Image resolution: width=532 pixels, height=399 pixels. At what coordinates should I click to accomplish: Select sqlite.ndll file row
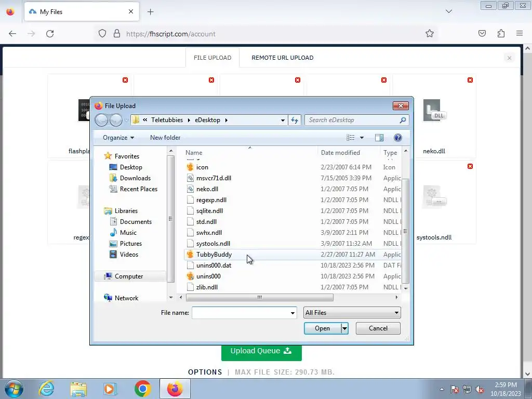pyautogui.click(x=209, y=211)
